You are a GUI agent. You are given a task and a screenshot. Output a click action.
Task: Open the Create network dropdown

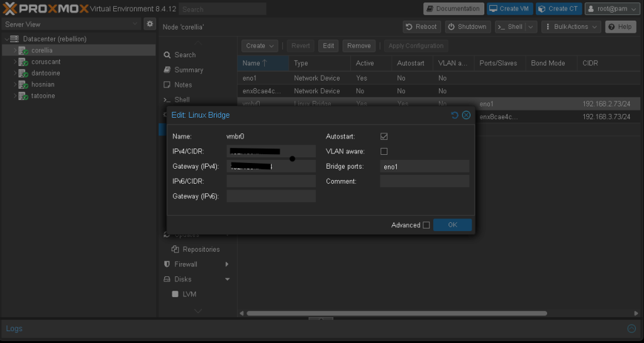[x=260, y=46]
